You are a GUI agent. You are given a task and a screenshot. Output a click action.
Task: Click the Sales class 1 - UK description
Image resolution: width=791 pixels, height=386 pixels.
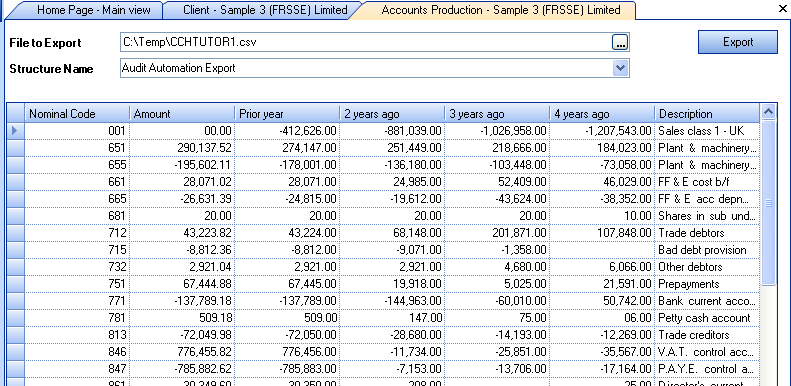pos(707,131)
